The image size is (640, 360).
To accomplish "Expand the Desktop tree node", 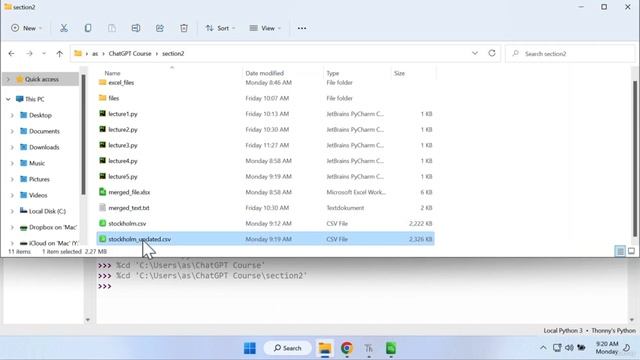I will (12, 116).
